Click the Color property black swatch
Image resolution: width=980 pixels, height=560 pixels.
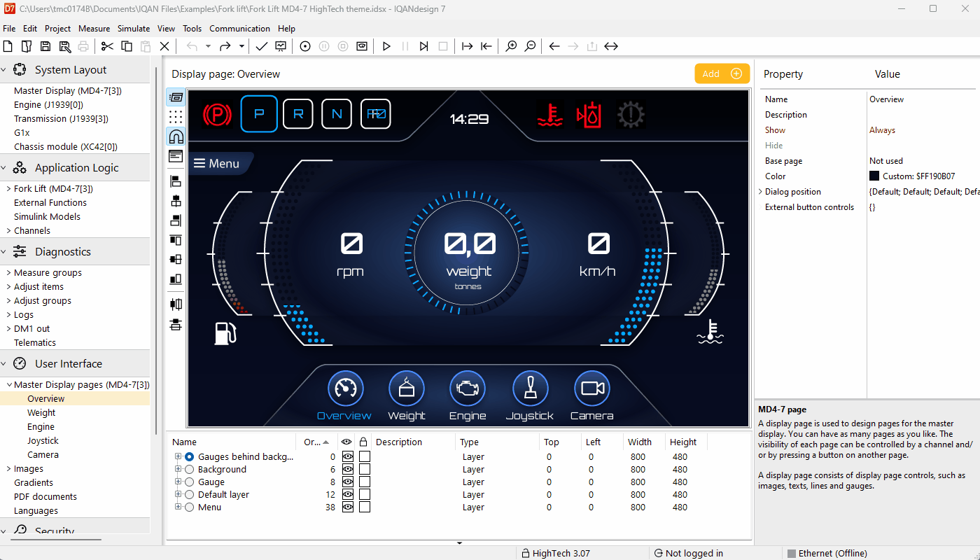coord(874,176)
